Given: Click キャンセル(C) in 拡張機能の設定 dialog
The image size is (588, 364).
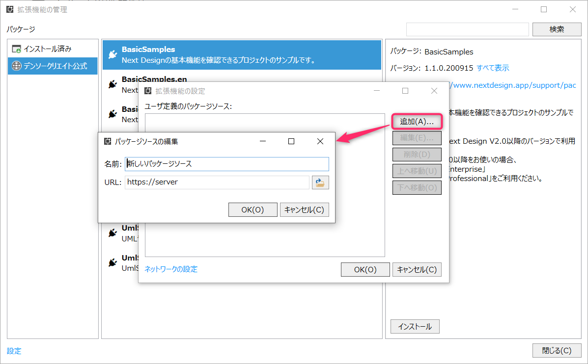Looking at the screenshot, I should [417, 269].
